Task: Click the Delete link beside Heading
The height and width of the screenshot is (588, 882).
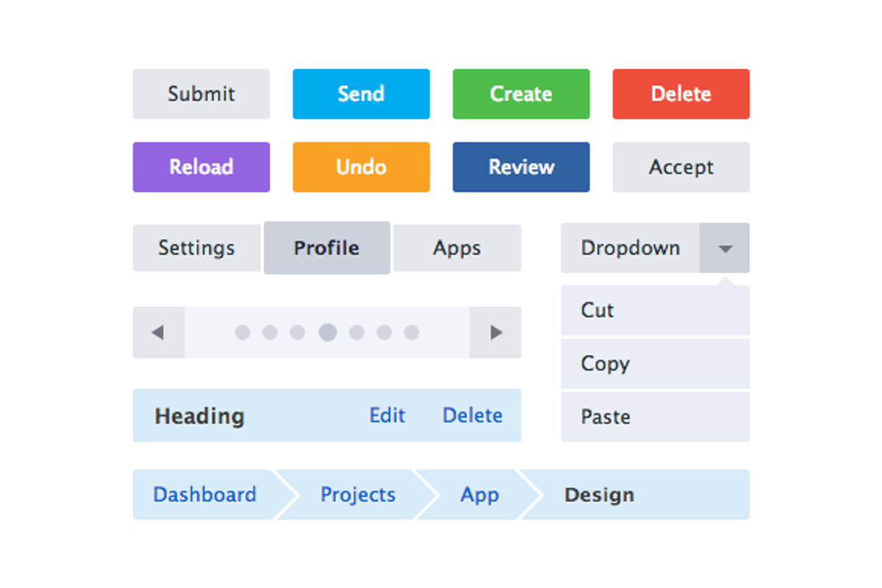Action: [473, 415]
